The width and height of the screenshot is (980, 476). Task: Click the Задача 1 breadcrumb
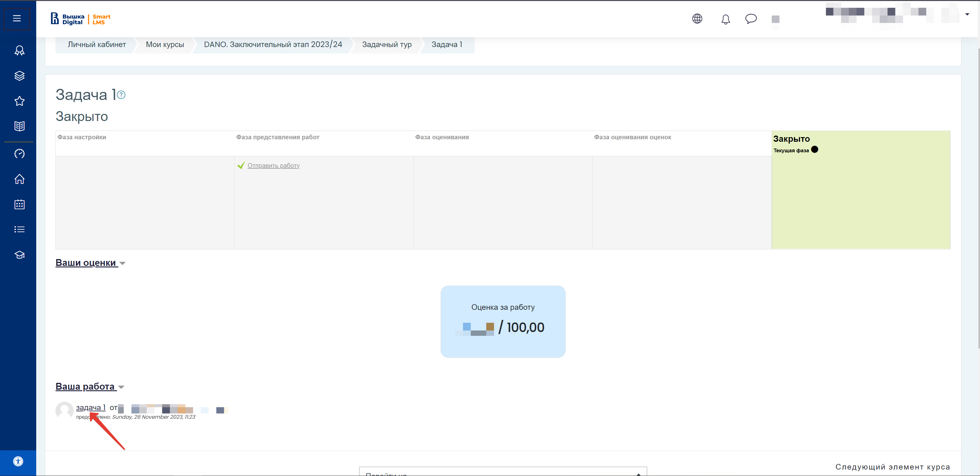[446, 45]
